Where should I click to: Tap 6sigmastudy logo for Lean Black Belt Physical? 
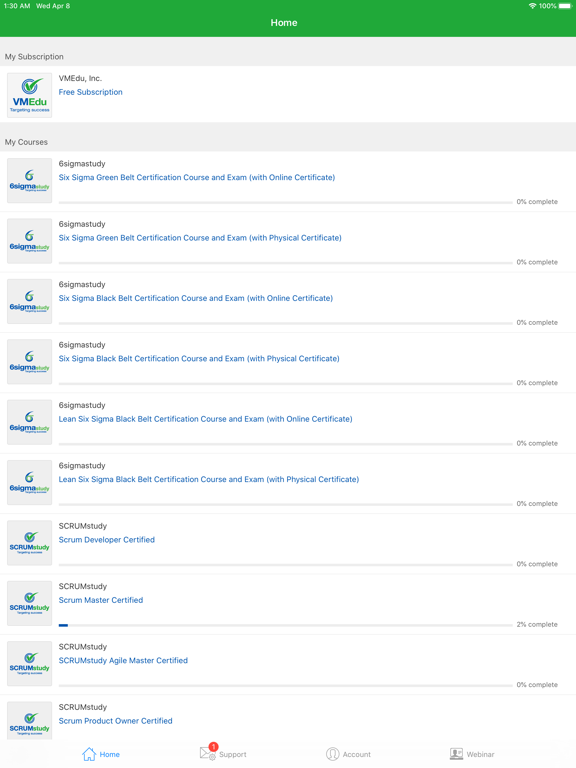coord(29,482)
